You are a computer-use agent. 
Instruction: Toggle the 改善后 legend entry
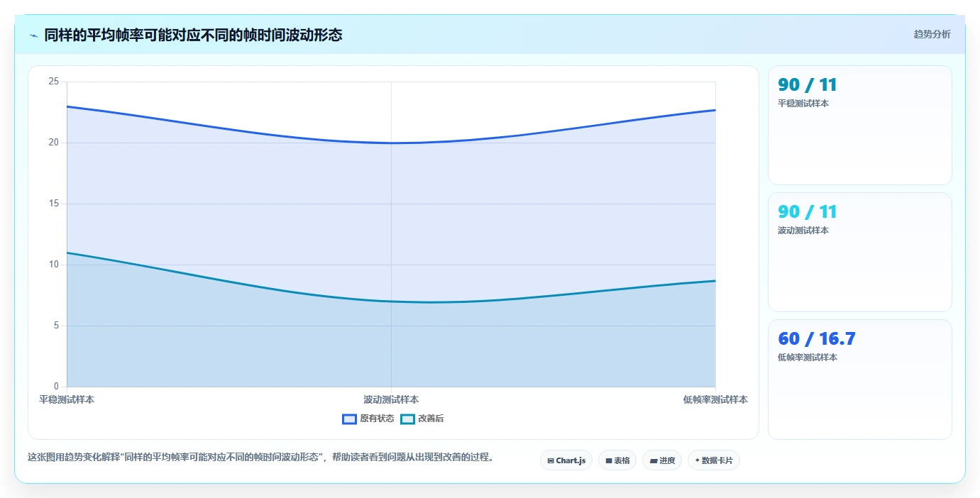(422, 419)
